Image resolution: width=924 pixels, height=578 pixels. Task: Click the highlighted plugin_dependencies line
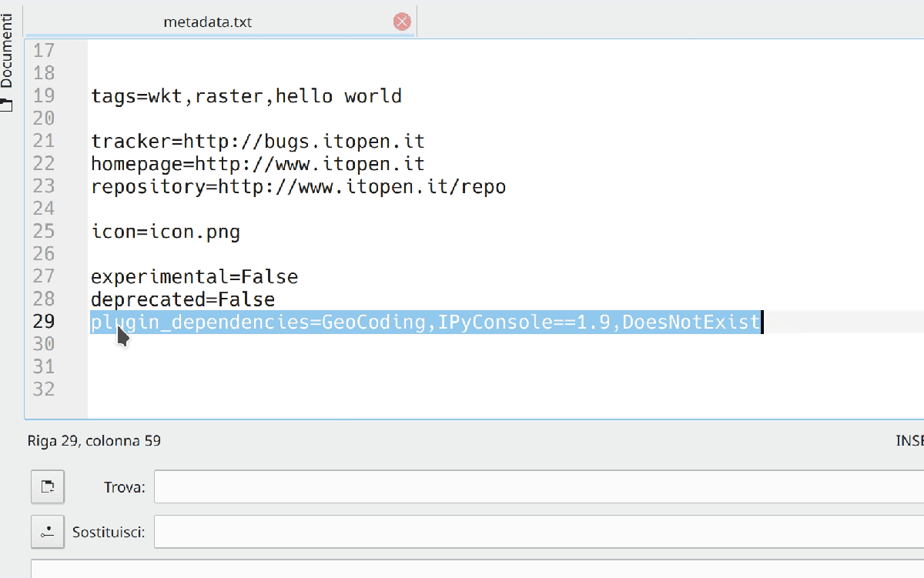click(x=425, y=322)
